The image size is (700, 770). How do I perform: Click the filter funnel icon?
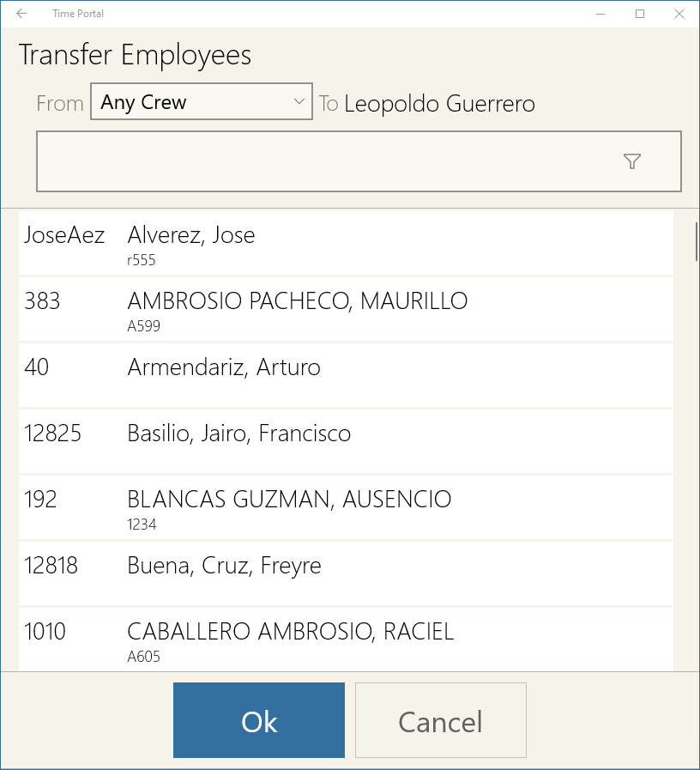coord(631,161)
